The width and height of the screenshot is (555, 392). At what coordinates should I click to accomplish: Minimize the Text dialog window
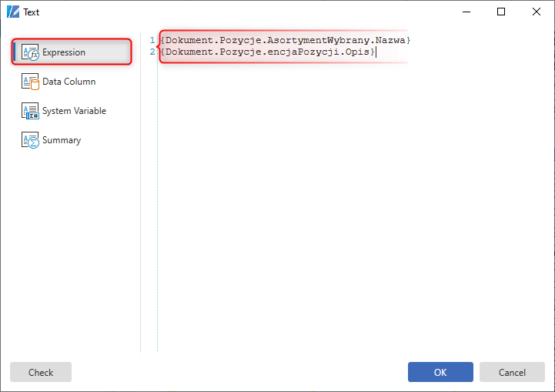(466, 12)
